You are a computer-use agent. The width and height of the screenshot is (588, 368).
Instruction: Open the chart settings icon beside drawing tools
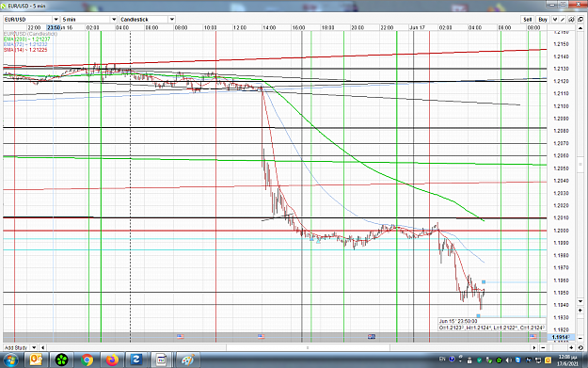(571, 20)
